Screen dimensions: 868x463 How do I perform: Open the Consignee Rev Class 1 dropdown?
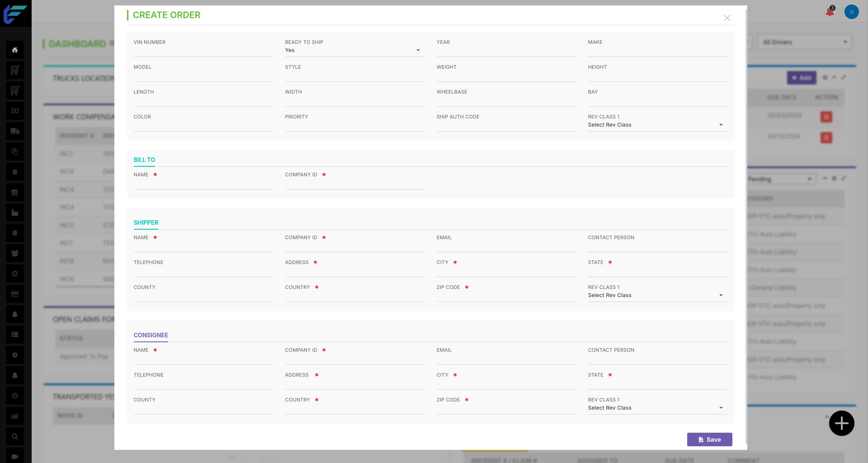(657, 408)
